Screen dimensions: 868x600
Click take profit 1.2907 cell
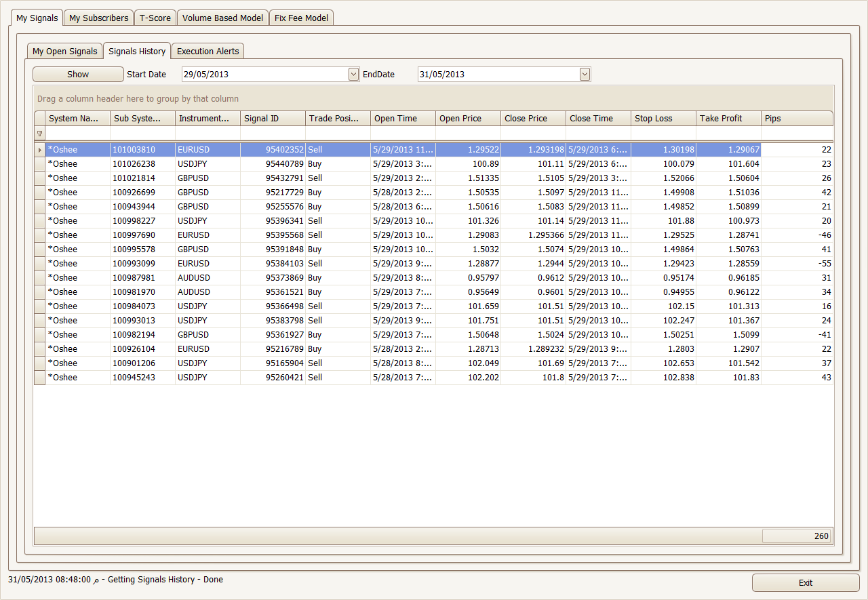[x=728, y=349]
